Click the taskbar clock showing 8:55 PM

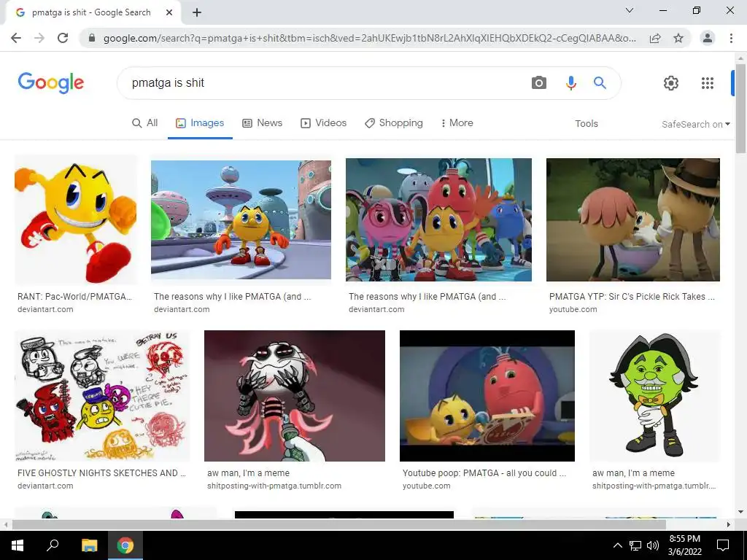684,545
